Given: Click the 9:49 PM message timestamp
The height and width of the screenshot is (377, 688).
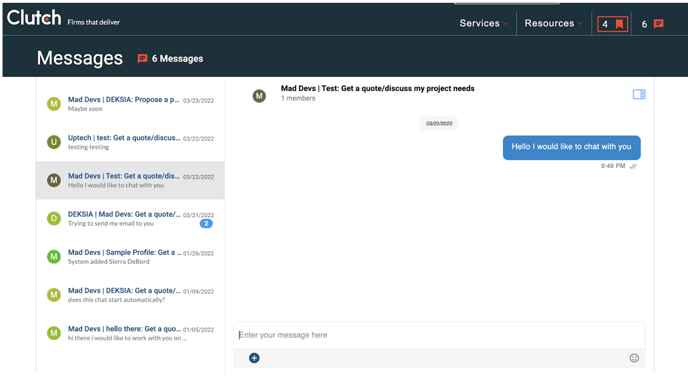Looking at the screenshot, I should coord(613,166).
